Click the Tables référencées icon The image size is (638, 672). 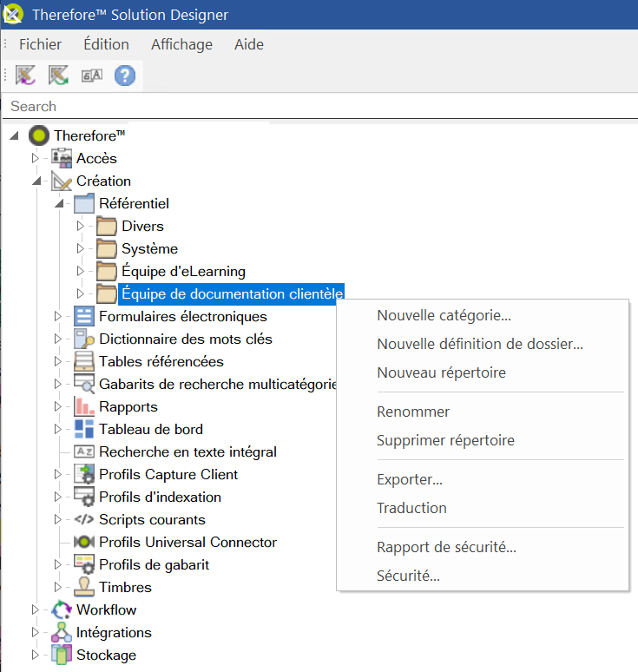click(84, 361)
